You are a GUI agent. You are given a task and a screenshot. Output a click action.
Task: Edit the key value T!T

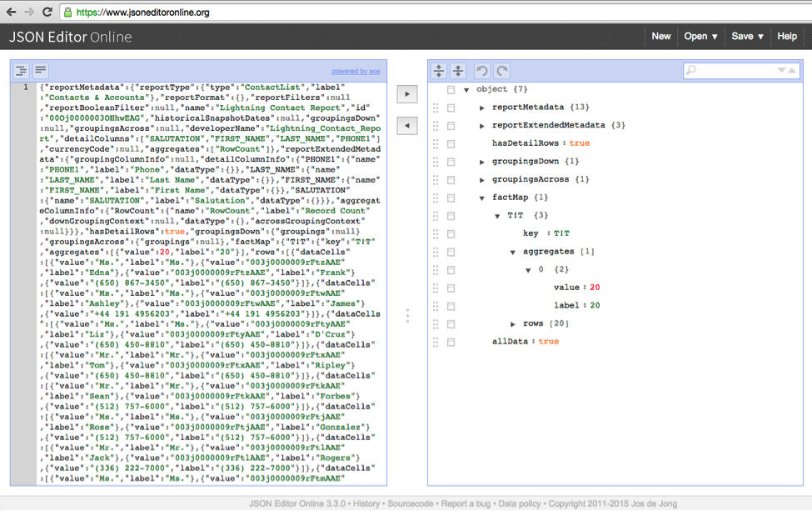point(561,233)
